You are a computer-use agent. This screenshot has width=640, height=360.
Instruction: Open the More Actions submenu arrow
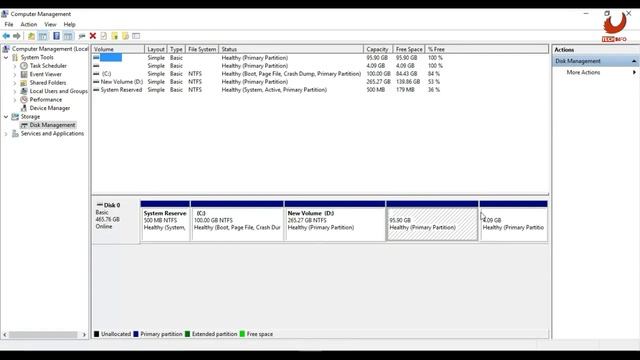coord(634,72)
